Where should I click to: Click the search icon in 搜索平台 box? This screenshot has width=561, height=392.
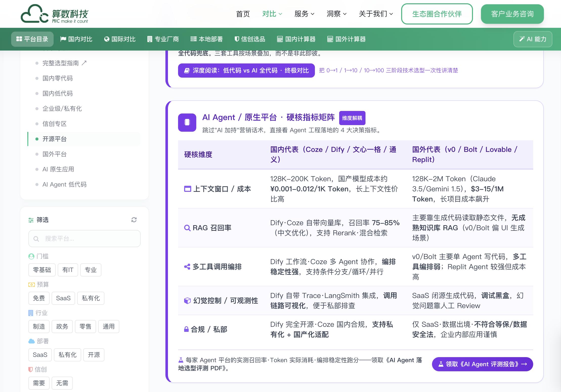click(36, 239)
